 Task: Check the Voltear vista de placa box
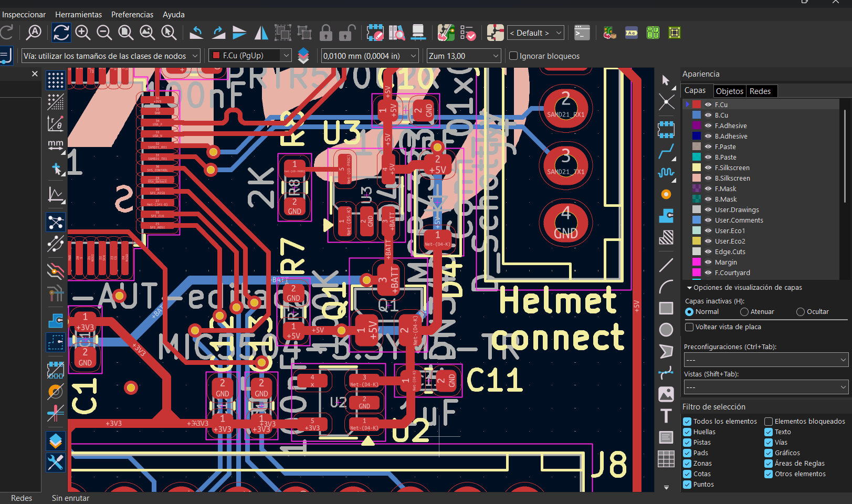coord(690,327)
